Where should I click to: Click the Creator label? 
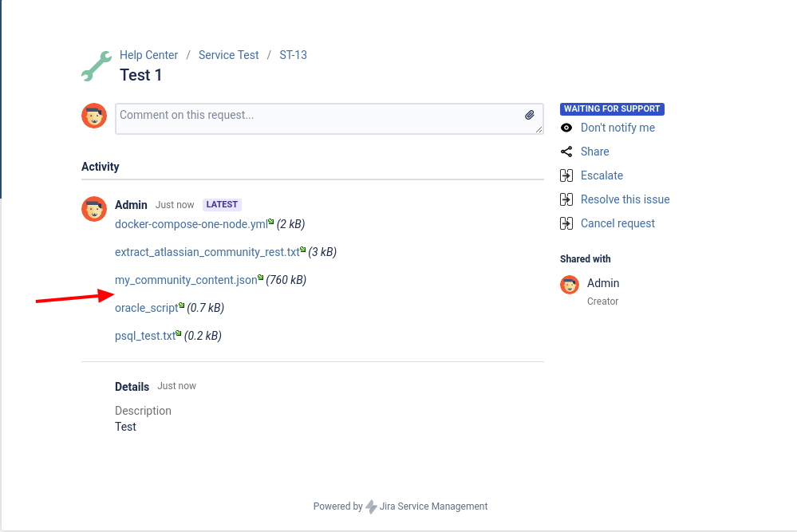(602, 301)
